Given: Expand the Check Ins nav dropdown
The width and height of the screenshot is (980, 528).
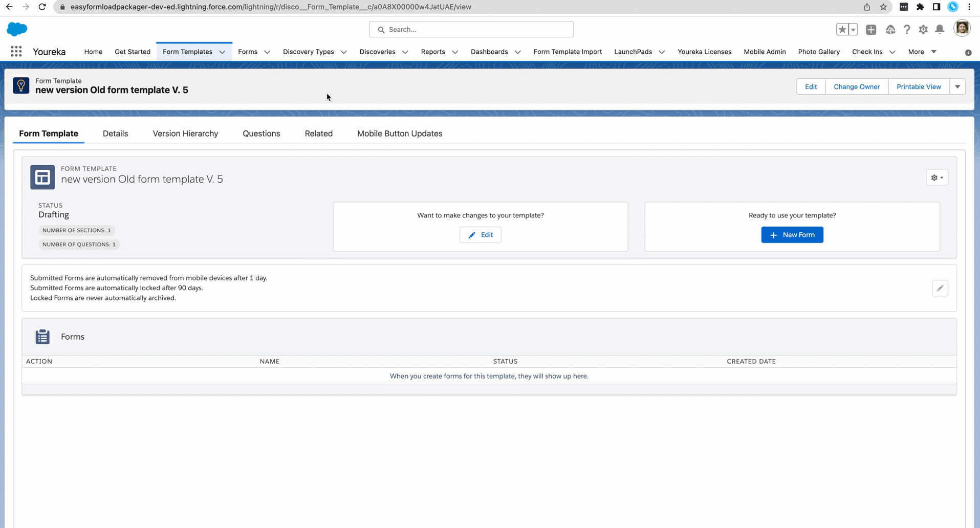Looking at the screenshot, I should click(892, 52).
